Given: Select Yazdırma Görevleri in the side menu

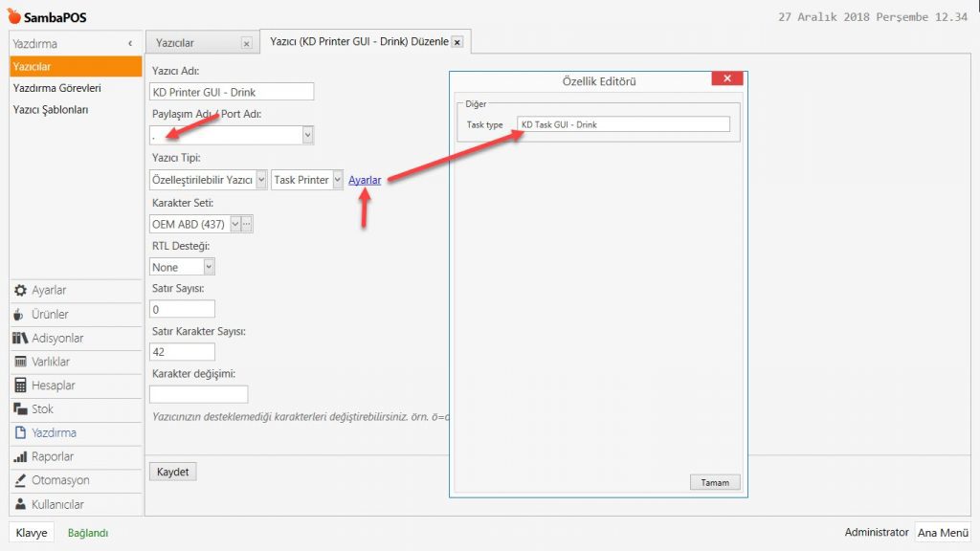Looking at the screenshot, I should tap(56, 88).
